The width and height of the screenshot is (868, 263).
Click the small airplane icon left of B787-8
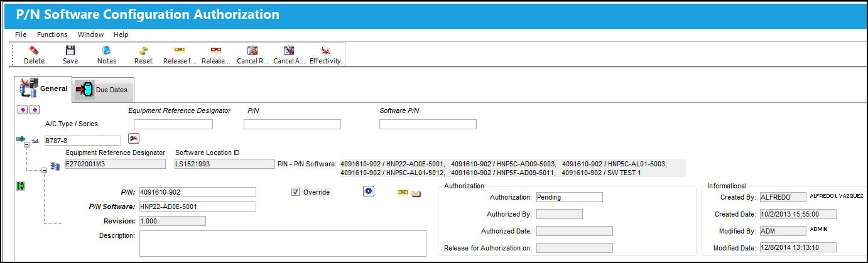(x=35, y=141)
